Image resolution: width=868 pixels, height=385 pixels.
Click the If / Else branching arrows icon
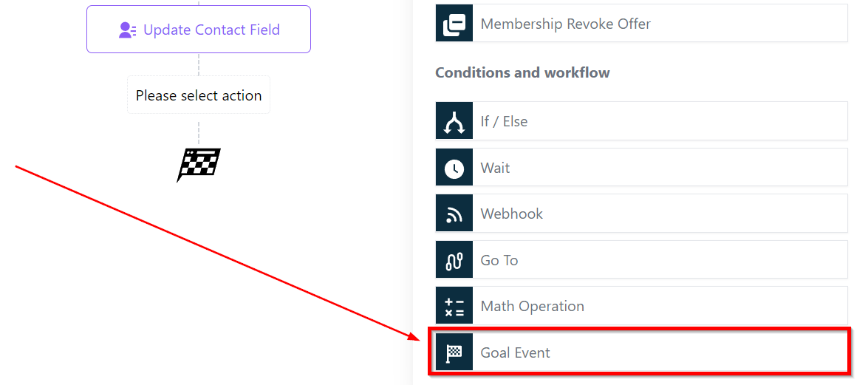[454, 121]
